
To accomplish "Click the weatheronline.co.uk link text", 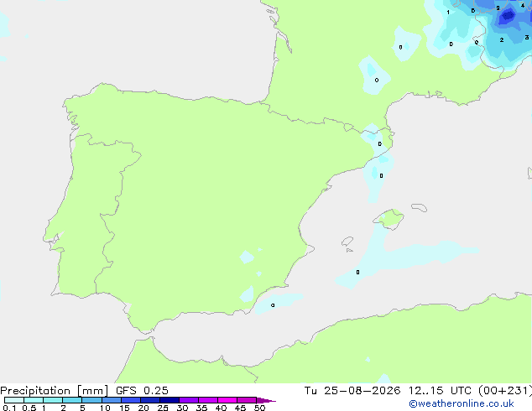I will click(462, 403).
